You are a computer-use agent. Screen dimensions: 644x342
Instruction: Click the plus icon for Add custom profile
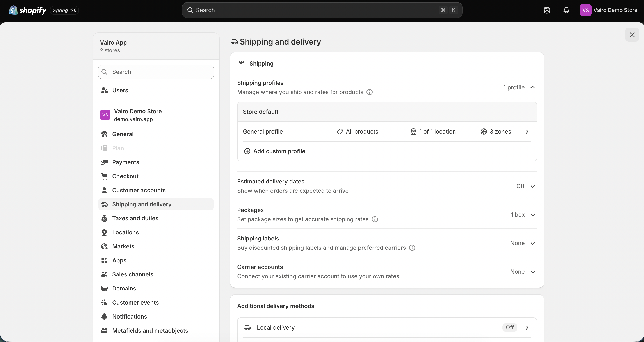(247, 151)
